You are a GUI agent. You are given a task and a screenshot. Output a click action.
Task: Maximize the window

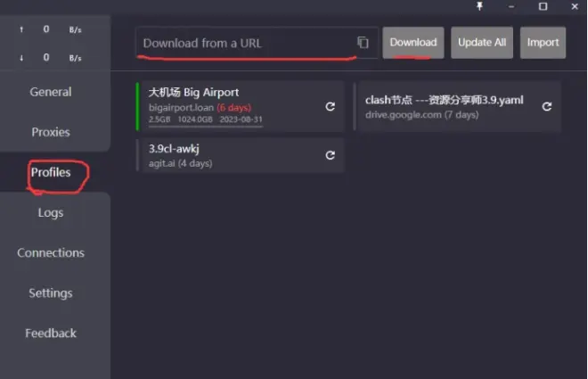[543, 6]
